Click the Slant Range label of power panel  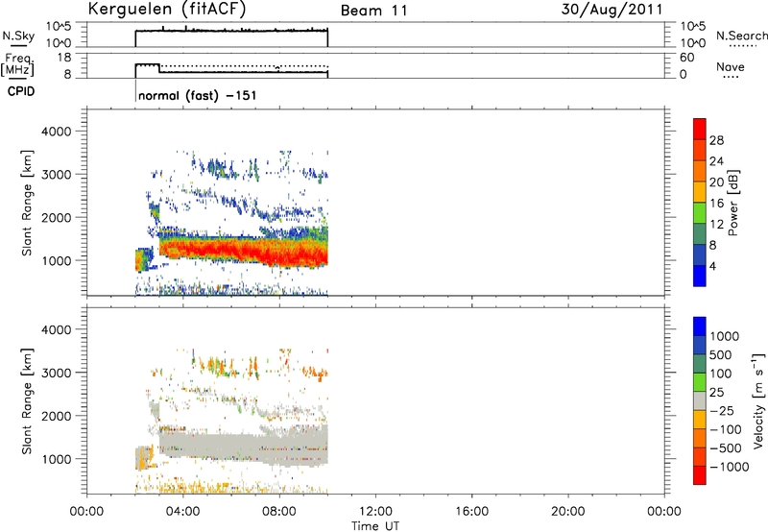(x=27, y=203)
